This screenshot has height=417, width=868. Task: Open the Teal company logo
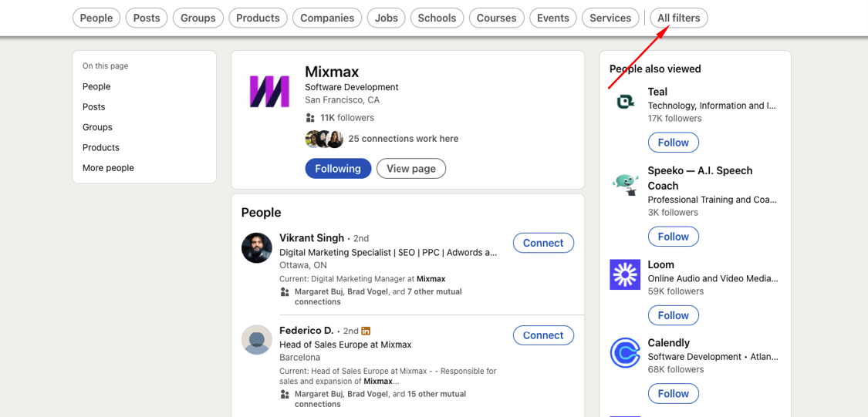click(625, 102)
